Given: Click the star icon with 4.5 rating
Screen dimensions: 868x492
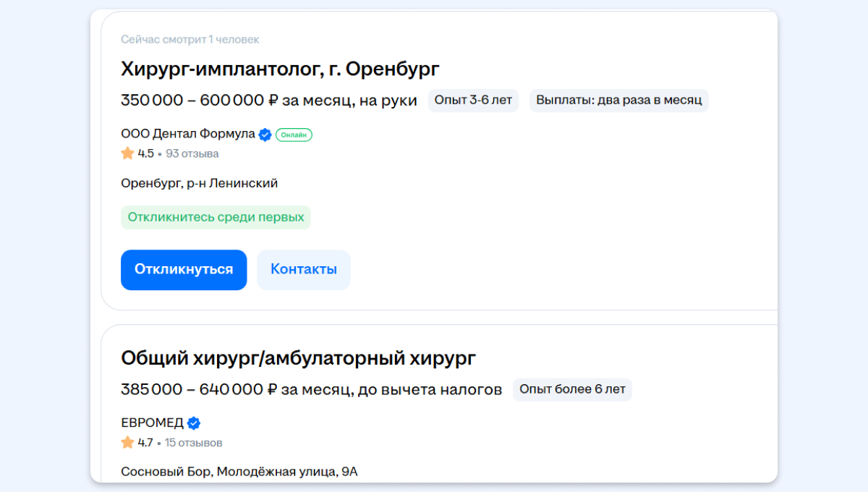Looking at the screenshot, I should pyautogui.click(x=128, y=153).
